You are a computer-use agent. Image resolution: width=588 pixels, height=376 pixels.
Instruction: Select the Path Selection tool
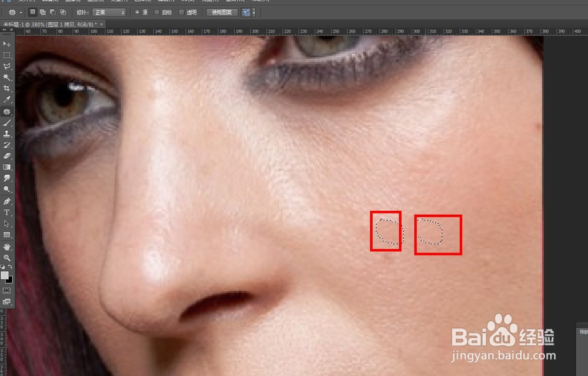coord(6,224)
